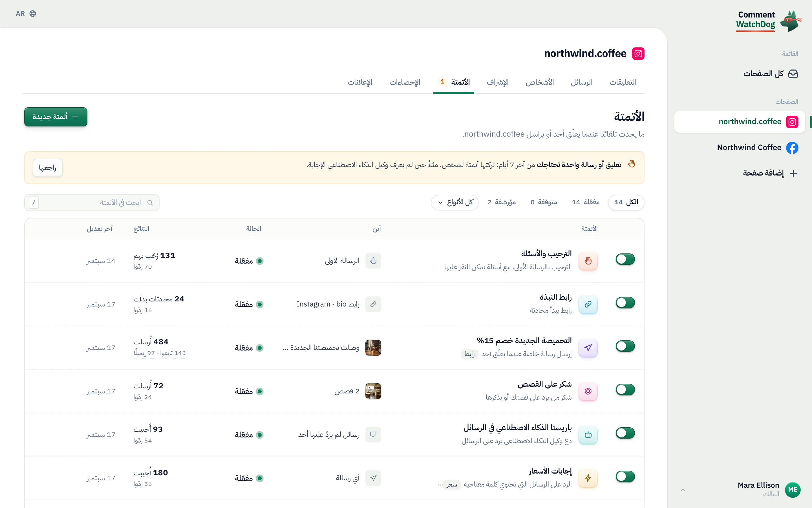Filter by مؤرشفة 2
The height and width of the screenshot is (508, 812).
coord(502,202)
